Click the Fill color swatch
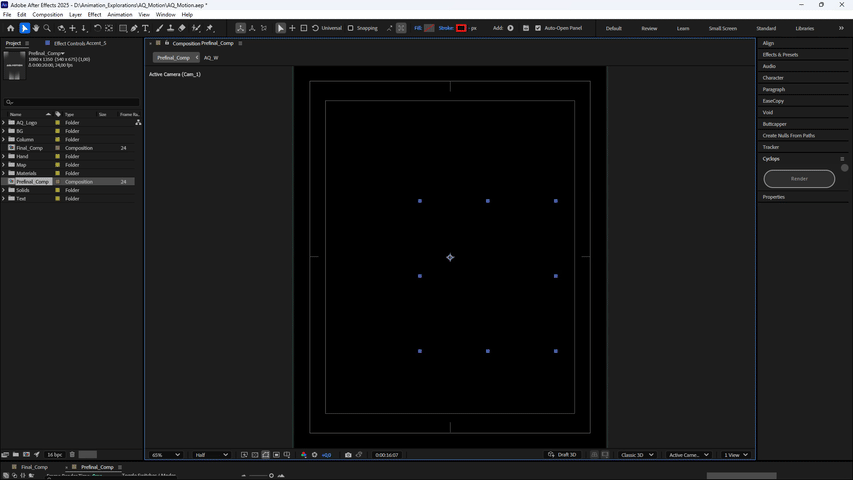The image size is (853, 480). click(429, 28)
